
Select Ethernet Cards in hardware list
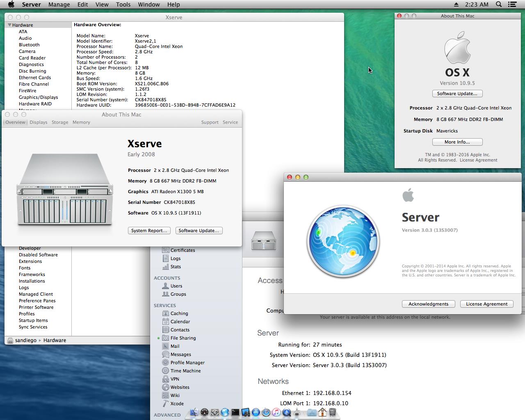pos(35,78)
